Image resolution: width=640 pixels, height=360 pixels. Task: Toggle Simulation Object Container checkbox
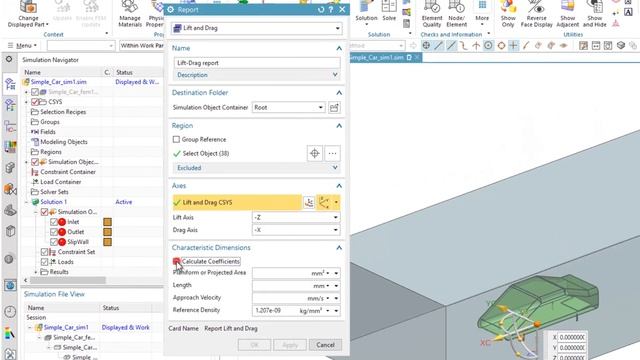[35, 162]
